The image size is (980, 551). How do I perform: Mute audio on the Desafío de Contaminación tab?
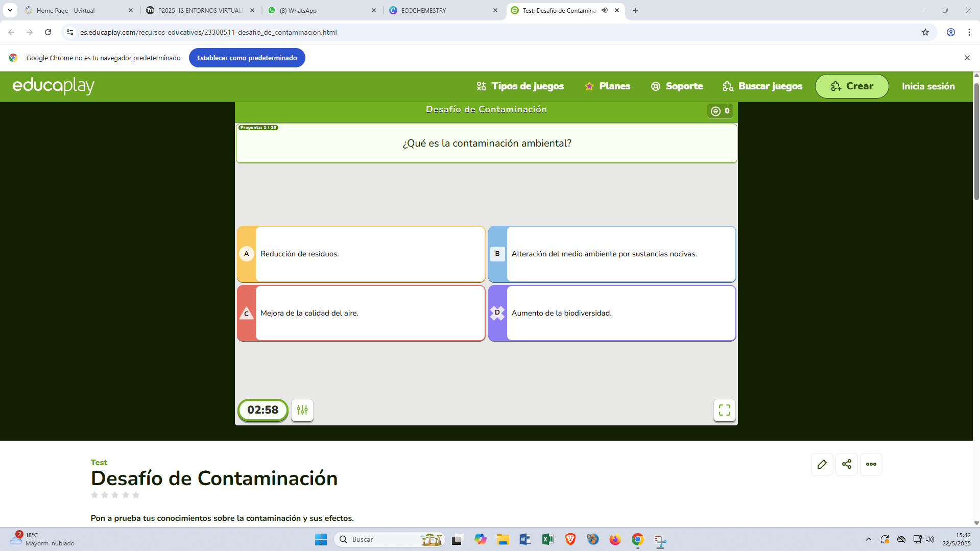[605, 10]
